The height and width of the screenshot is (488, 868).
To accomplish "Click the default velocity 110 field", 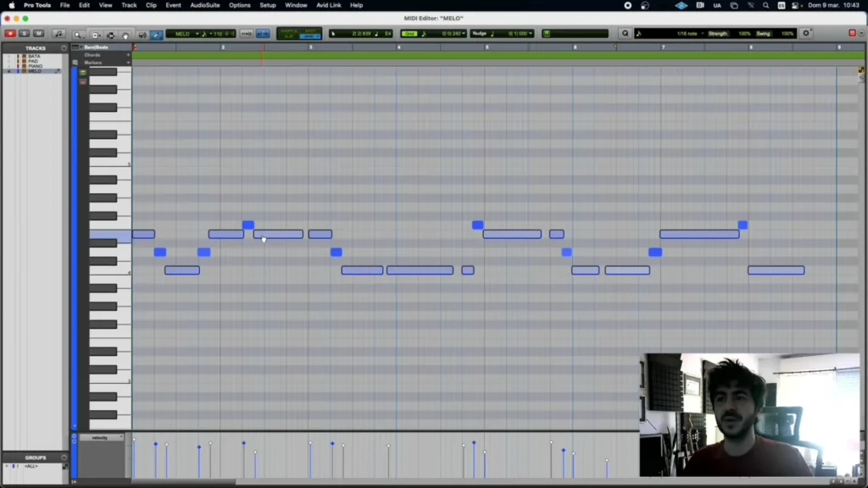I will (218, 34).
